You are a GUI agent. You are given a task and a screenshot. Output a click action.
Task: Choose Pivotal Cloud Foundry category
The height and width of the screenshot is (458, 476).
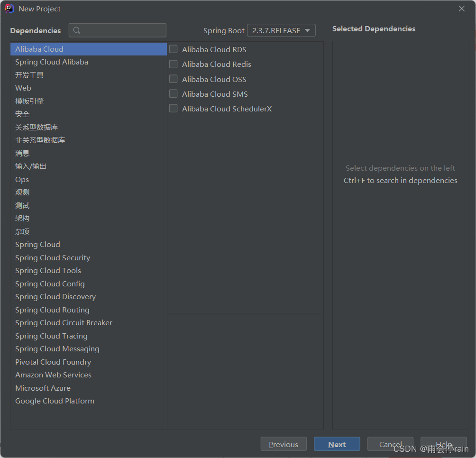[x=88, y=362]
